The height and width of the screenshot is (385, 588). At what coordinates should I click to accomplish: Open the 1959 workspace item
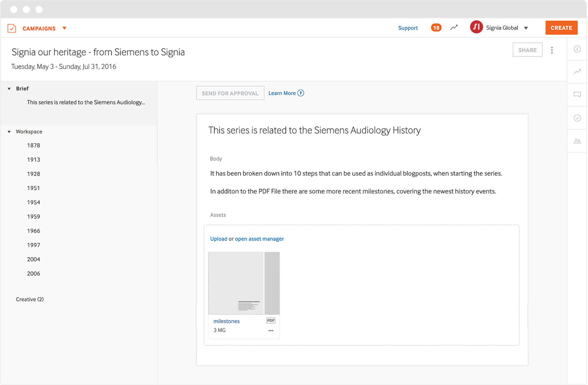click(x=33, y=217)
